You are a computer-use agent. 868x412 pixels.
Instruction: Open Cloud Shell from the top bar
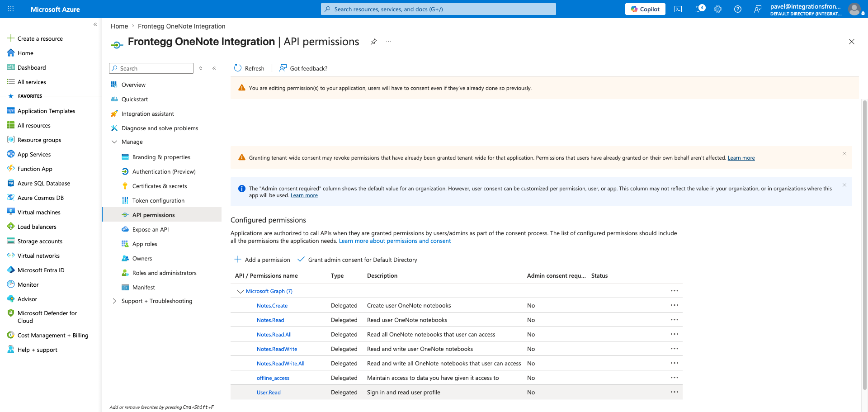click(x=678, y=9)
